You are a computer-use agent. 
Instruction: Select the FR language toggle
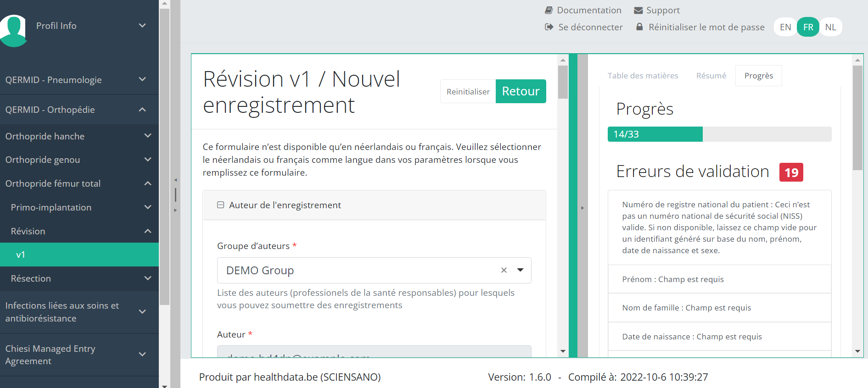pyautogui.click(x=808, y=27)
